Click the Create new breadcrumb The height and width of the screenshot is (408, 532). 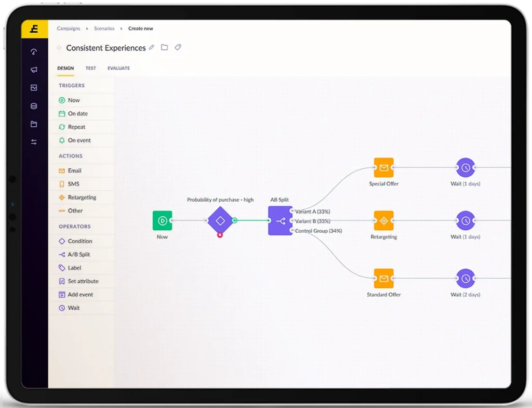click(x=140, y=29)
